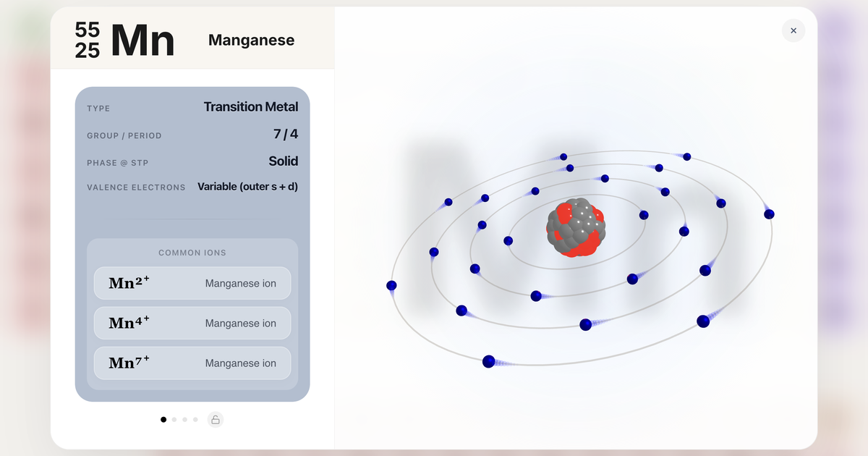The image size is (868, 456).
Task: Click the 'Transition Metal' type value
Action: coord(251,106)
